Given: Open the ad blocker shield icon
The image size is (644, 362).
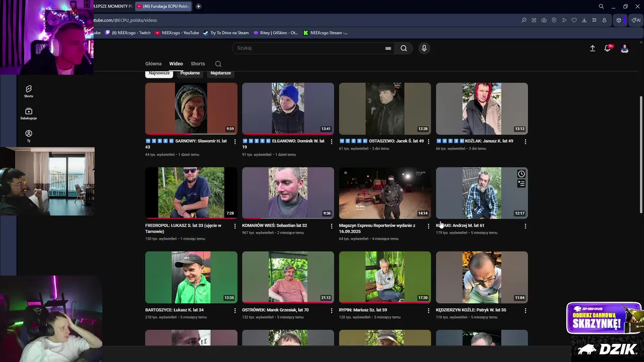Looking at the screenshot, I should [554, 20].
